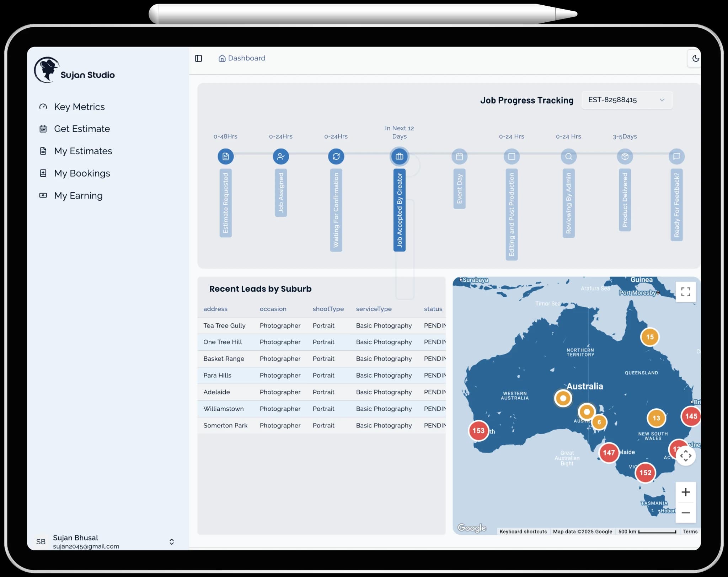Viewport: 728px width, 577px height.
Task: Click the zoom-in control on the map
Action: 686,492
